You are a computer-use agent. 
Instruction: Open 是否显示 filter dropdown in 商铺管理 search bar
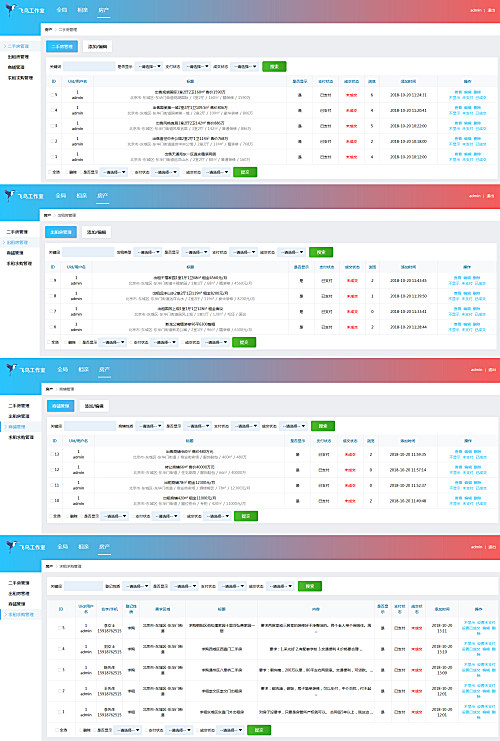(x=198, y=426)
